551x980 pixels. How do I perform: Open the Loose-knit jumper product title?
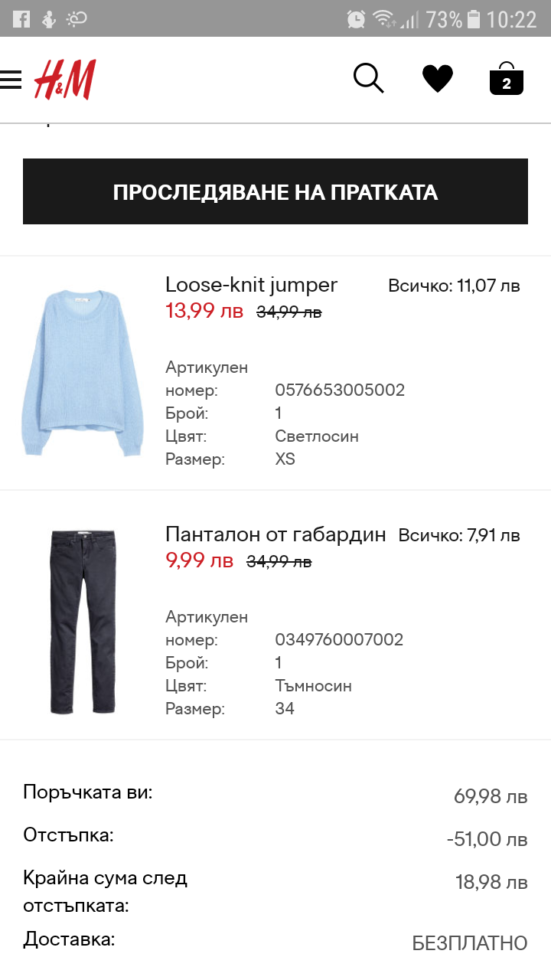pos(251,285)
